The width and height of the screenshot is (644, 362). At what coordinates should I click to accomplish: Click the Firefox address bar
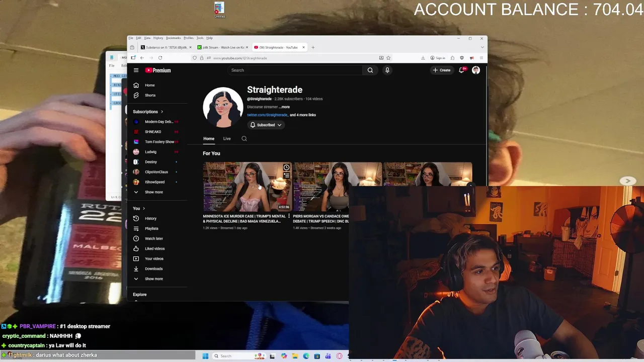pos(292,58)
